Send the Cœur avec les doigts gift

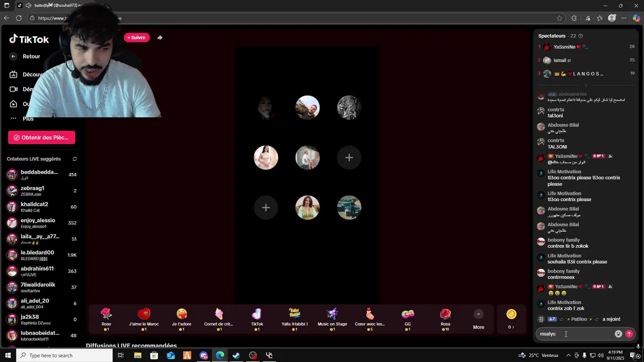pos(370,319)
